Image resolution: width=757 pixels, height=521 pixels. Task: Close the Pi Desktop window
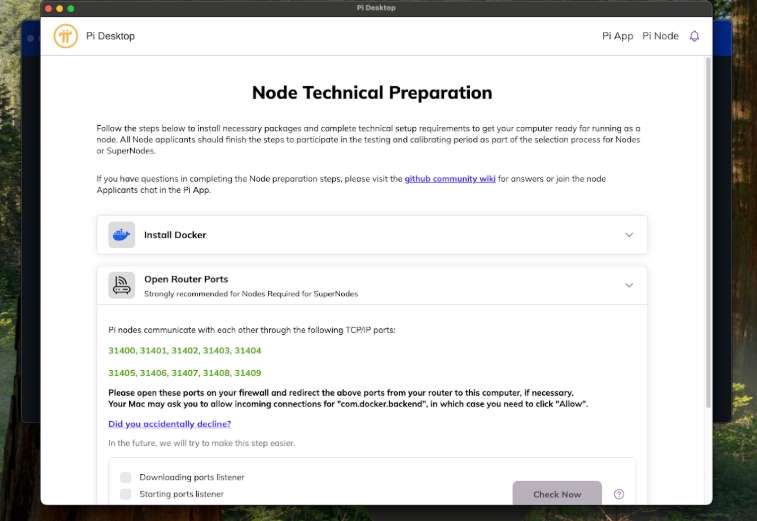[48, 8]
